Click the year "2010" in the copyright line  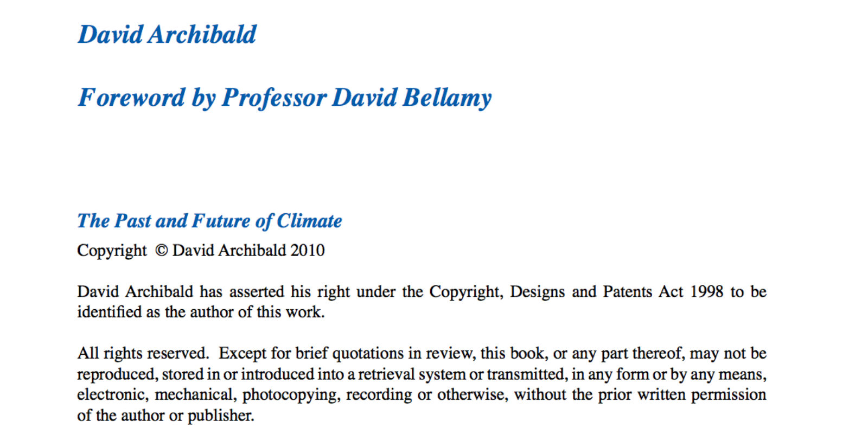point(307,250)
